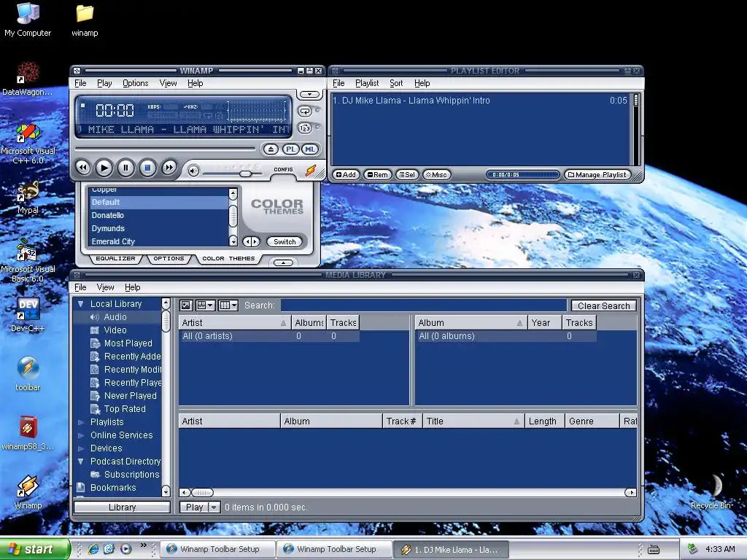This screenshot has width=747, height=560.
Task: Open the Most Played smart view
Action: point(128,343)
